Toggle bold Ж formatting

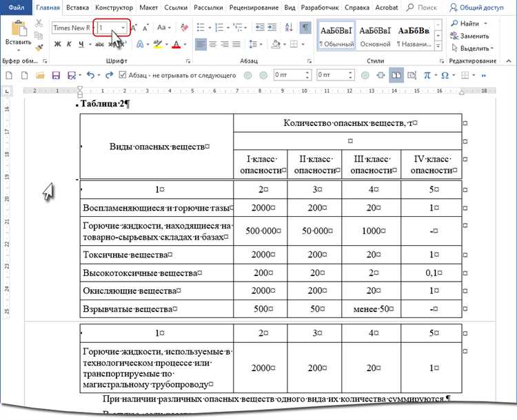(57, 44)
